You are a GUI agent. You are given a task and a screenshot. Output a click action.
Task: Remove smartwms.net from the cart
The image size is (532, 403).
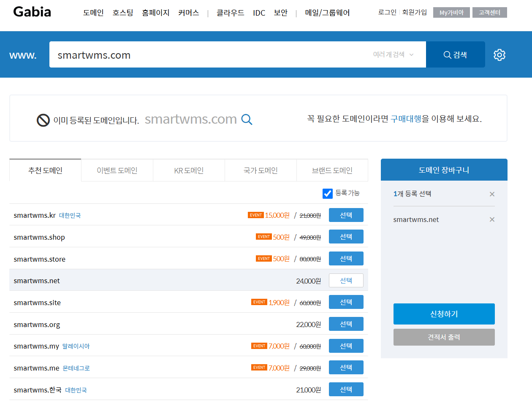point(492,219)
